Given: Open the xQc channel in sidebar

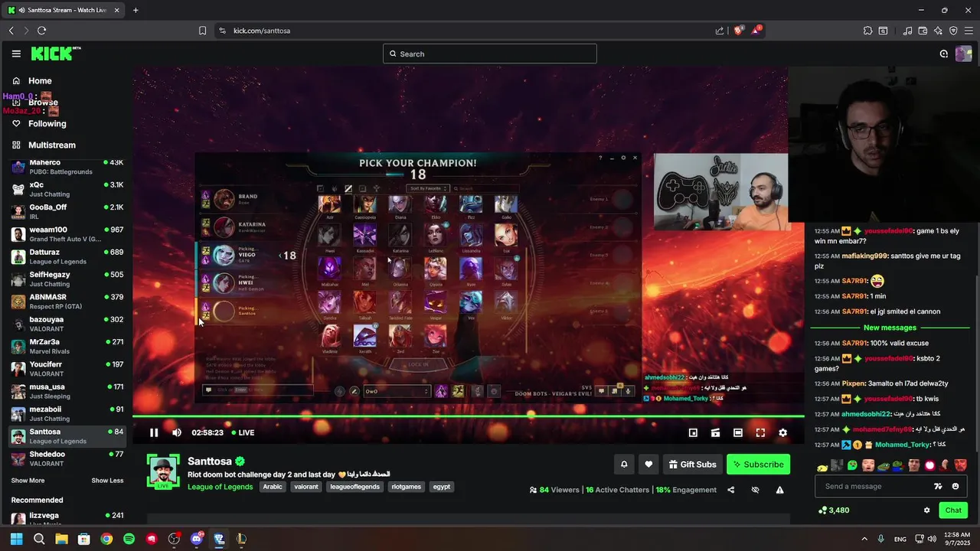Looking at the screenshot, I should [67, 189].
